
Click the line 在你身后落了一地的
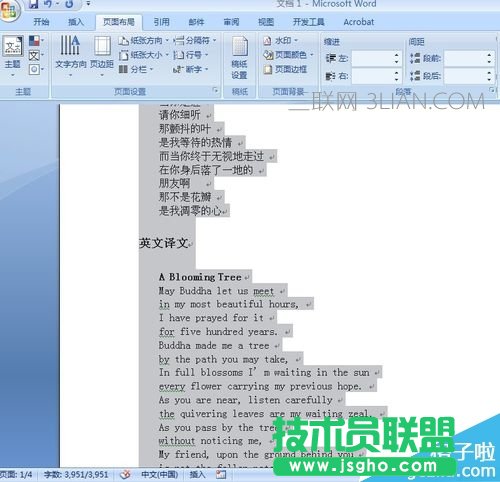tap(206, 170)
